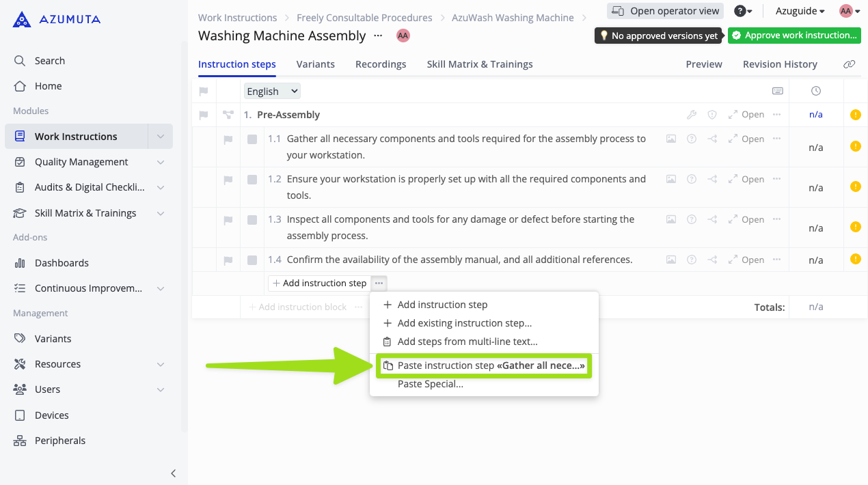Screen dimensions: 868x485
Task: Click yellow warning icon on step 1.4
Action: point(855,259)
